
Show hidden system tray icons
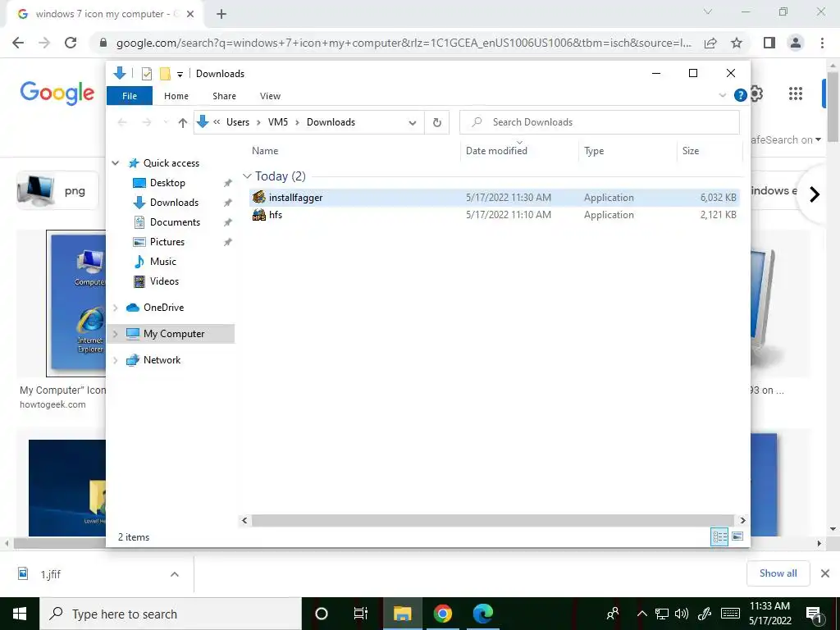[x=641, y=614]
